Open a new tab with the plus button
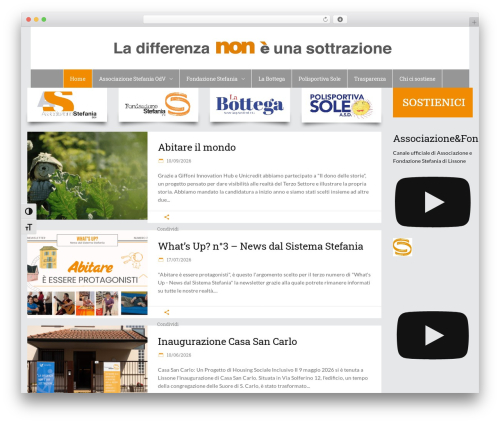The height and width of the screenshot is (423, 500). pyautogui.click(x=474, y=22)
